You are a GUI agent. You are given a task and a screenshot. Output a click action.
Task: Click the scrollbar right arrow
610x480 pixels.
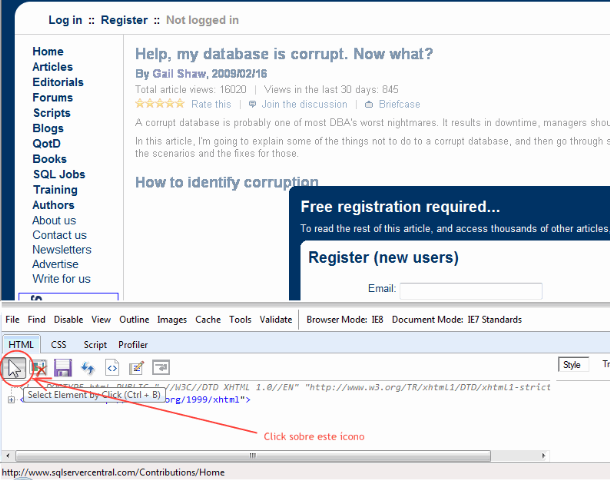[543, 455]
